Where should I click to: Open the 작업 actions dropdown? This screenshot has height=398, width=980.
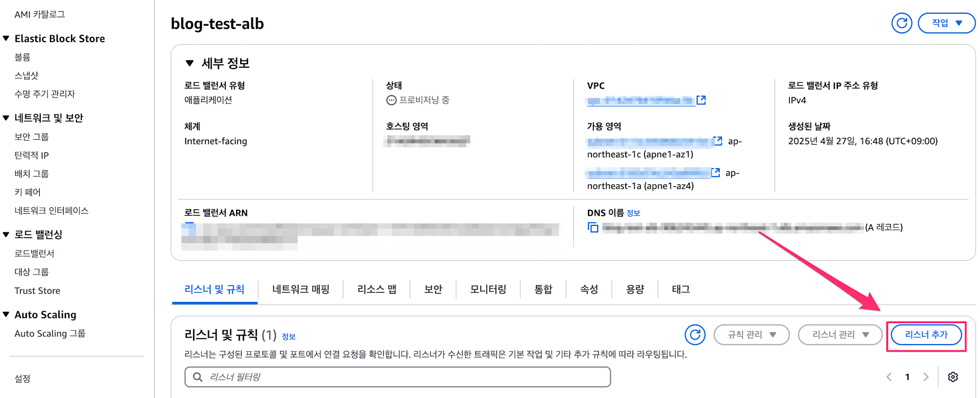point(946,23)
